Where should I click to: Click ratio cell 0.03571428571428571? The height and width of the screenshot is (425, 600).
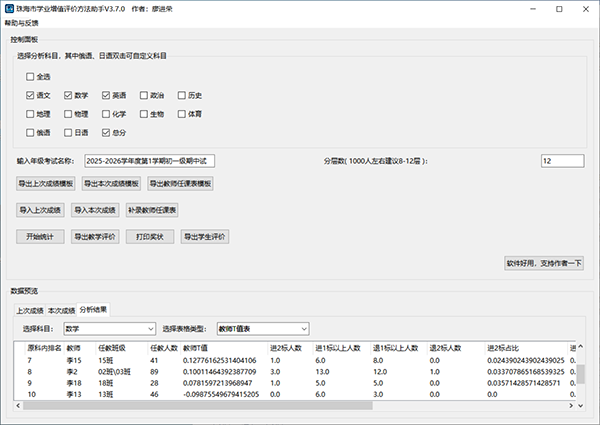coord(523,383)
